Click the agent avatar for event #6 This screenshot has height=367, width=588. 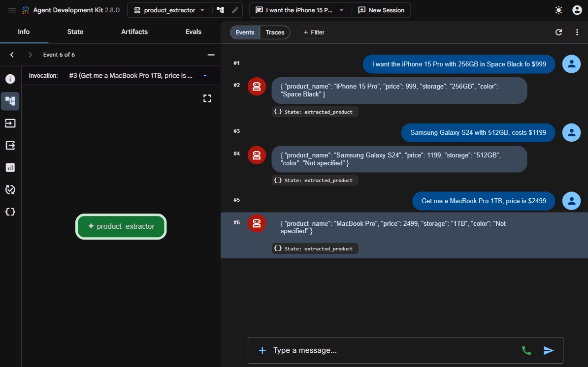click(x=257, y=223)
